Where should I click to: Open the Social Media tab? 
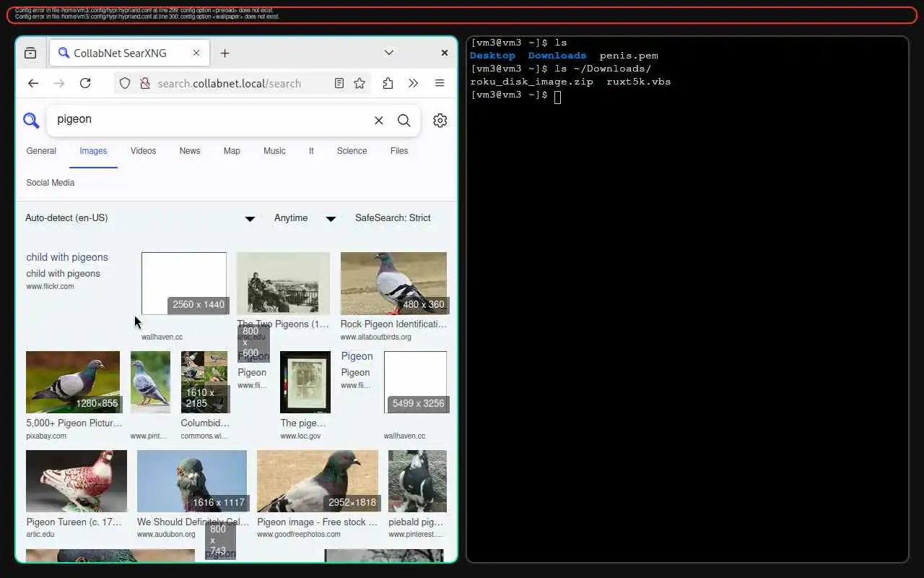coord(51,183)
